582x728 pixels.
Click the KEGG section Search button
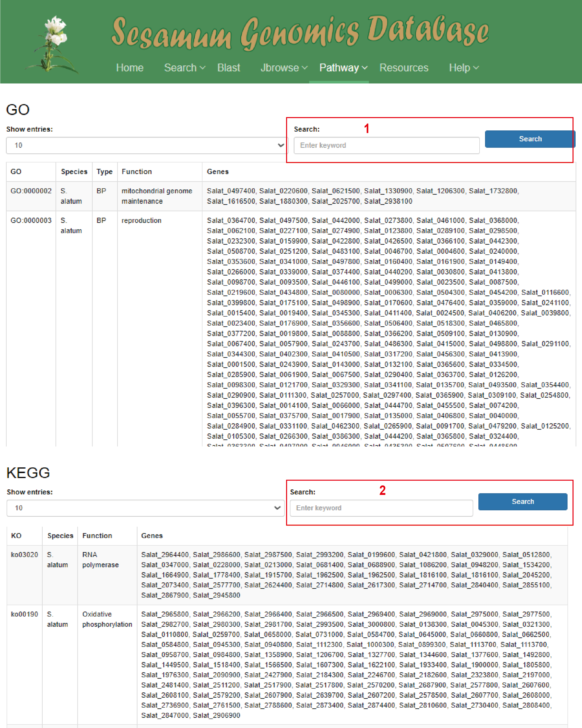click(522, 502)
